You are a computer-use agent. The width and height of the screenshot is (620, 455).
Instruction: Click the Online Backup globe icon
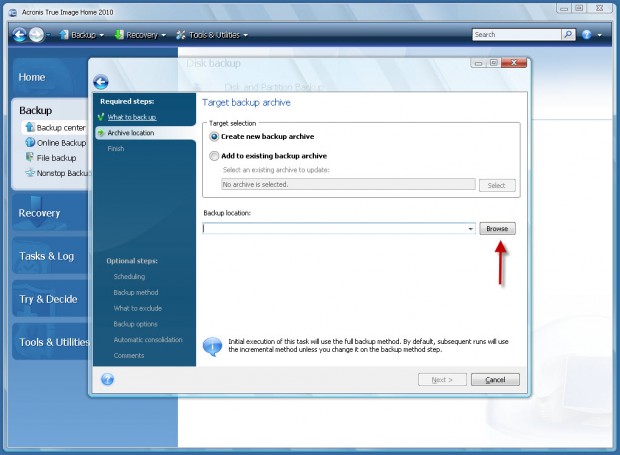tap(30, 142)
